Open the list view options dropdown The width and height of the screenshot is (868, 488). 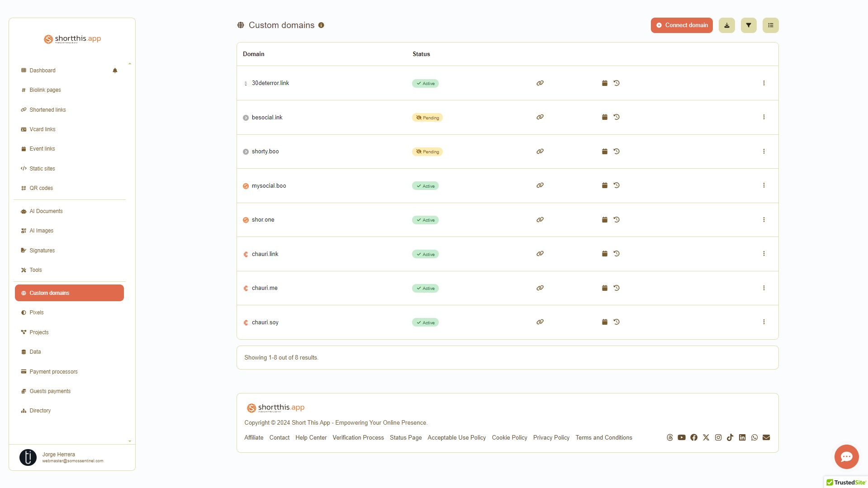771,25
